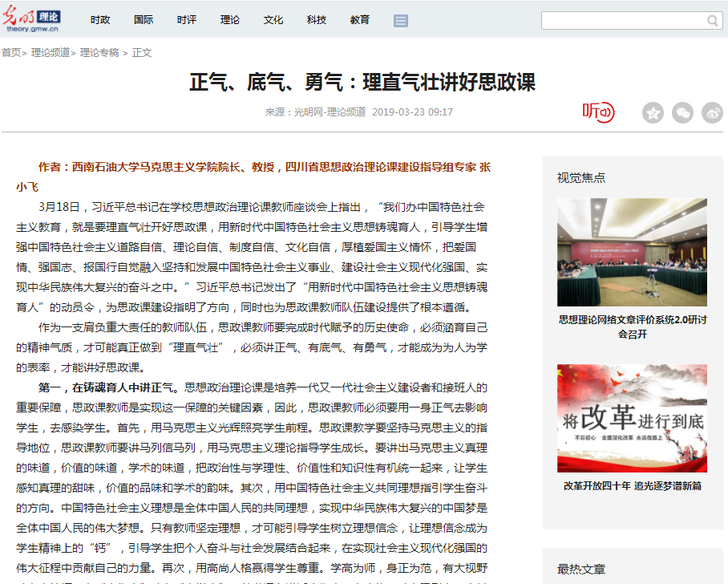Open the 时政 navigation item
Image resolution: width=728 pixels, height=584 pixels.
coord(100,20)
